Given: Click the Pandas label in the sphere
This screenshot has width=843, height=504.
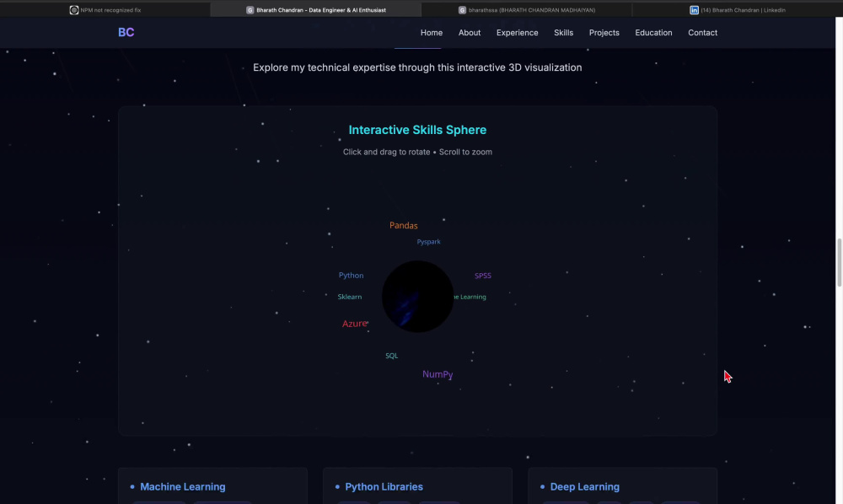Looking at the screenshot, I should [x=403, y=225].
